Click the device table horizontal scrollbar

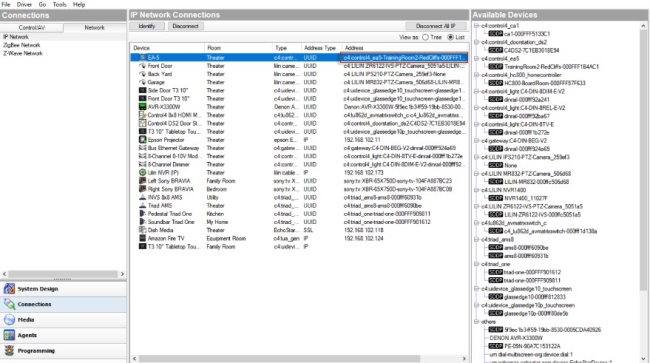[279, 358]
